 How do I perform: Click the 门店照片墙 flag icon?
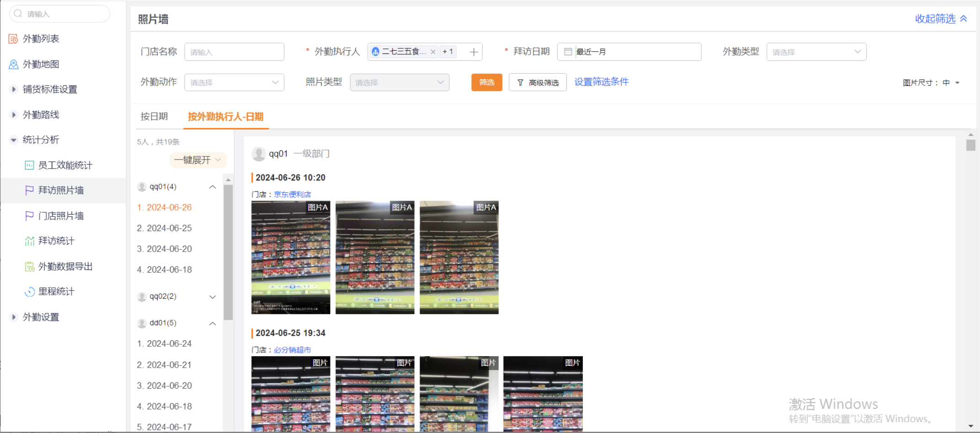coord(29,216)
